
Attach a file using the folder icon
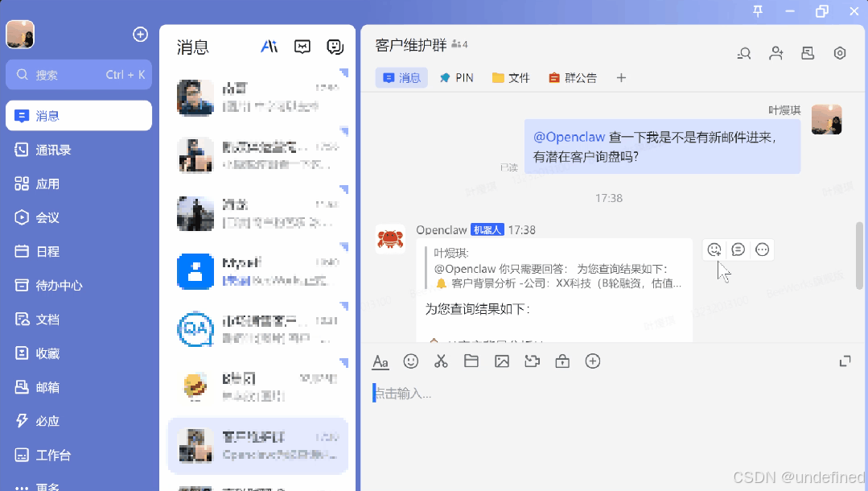(x=471, y=361)
